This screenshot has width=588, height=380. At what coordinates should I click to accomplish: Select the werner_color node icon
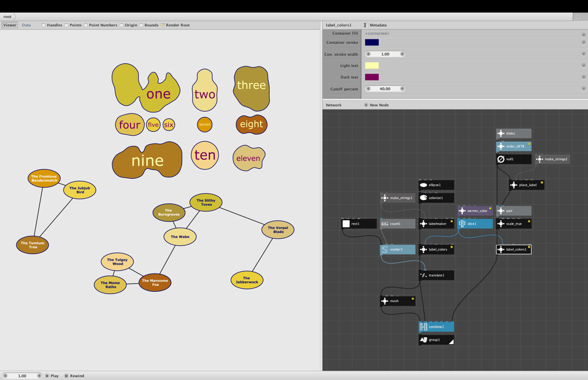462,211
